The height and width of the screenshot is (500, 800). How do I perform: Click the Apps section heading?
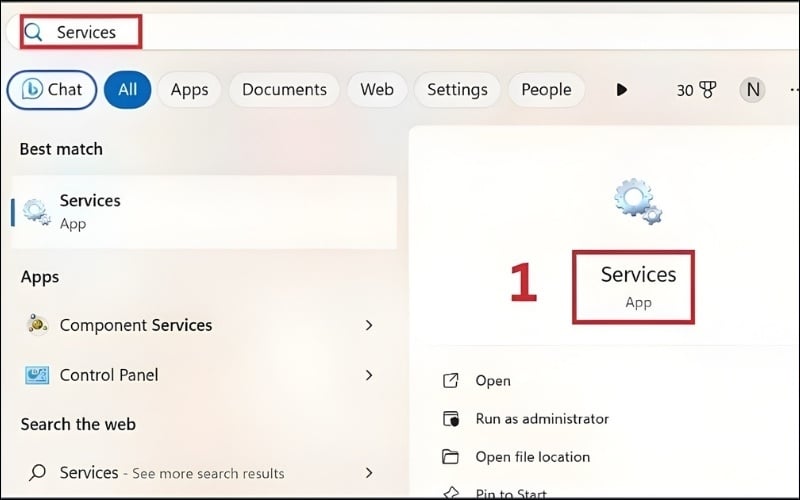pos(40,277)
